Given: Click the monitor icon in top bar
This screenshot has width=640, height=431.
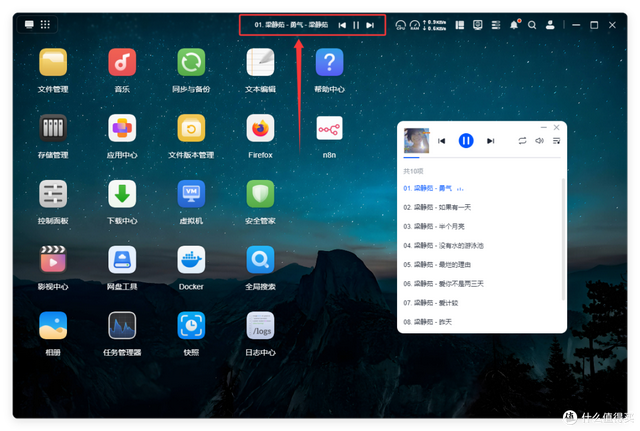Looking at the screenshot, I should tap(478, 25).
